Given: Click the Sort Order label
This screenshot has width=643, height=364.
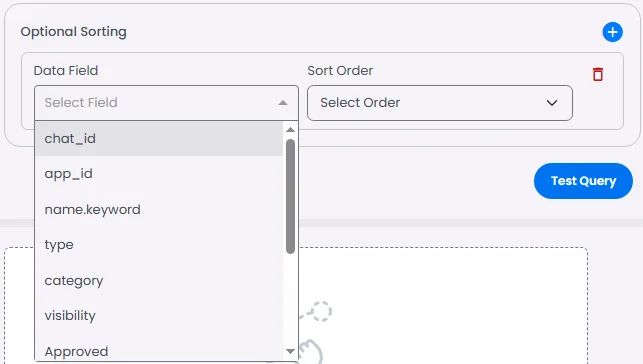Looking at the screenshot, I should pyautogui.click(x=340, y=71).
